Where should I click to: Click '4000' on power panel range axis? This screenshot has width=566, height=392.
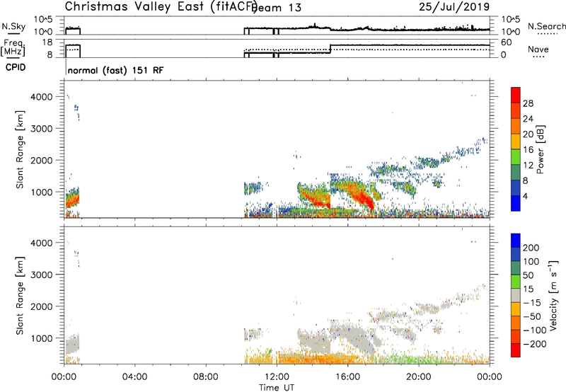[x=42, y=97]
